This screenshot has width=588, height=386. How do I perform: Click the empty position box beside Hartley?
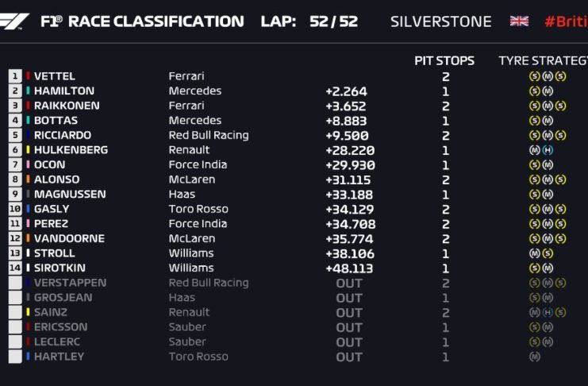pos(15,357)
